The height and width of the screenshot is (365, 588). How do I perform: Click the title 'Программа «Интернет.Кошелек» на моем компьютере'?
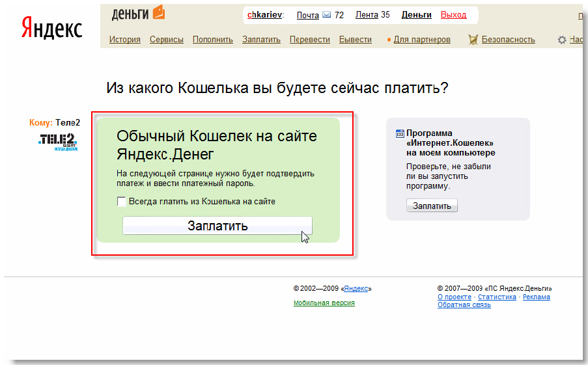(x=451, y=142)
